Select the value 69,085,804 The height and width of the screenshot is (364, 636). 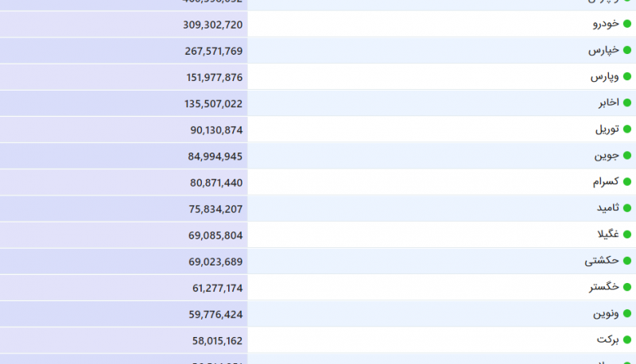point(215,235)
